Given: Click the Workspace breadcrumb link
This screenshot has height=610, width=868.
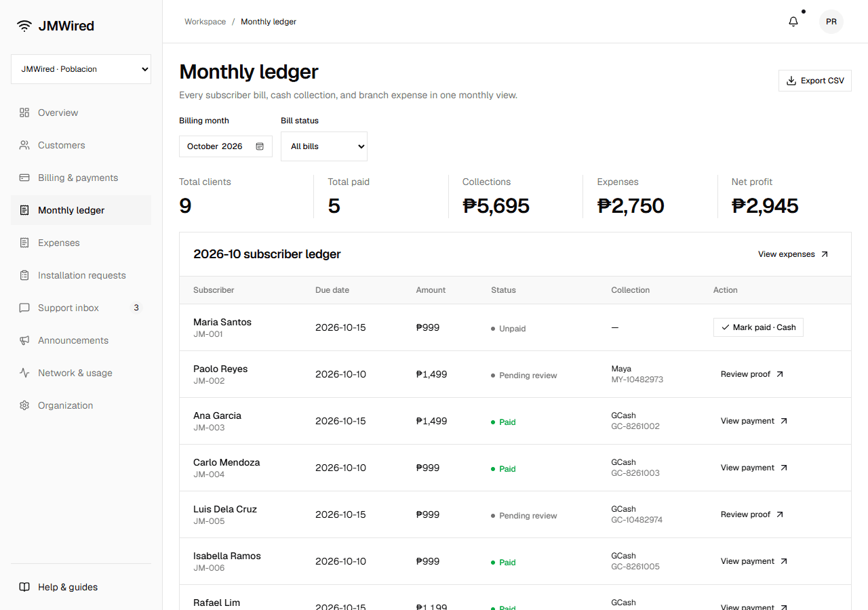Looking at the screenshot, I should [205, 22].
